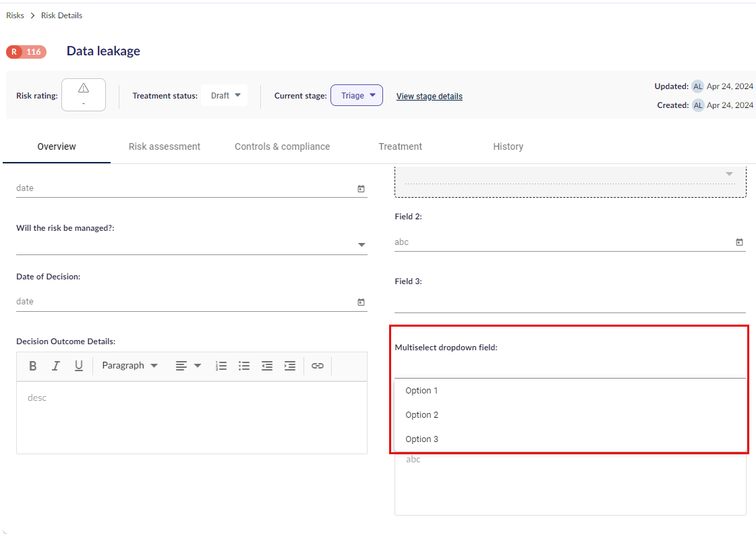Click the abc text area below options

coord(571,484)
